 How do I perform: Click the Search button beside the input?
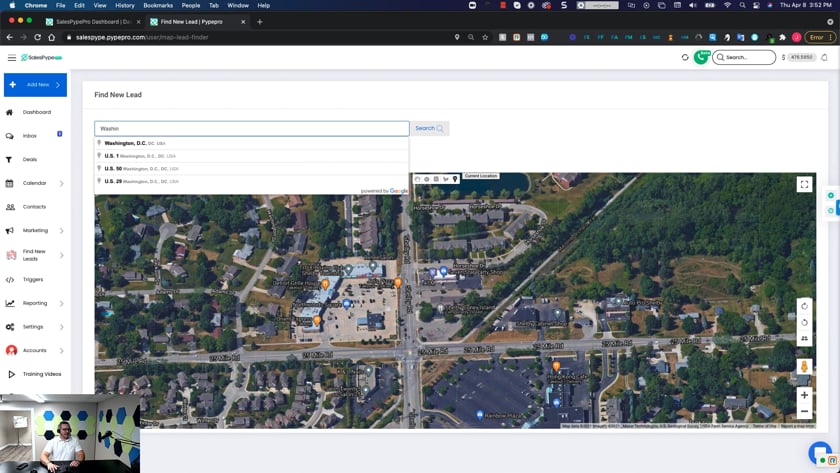(x=429, y=129)
